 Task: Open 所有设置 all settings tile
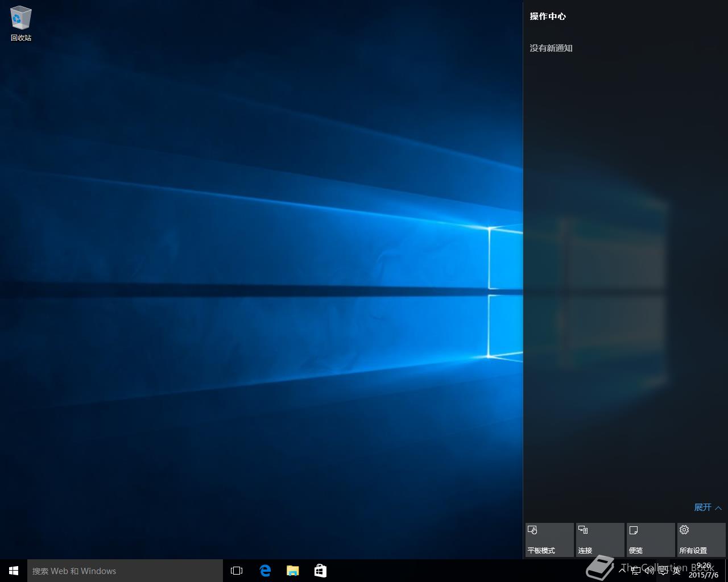[x=701, y=540]
